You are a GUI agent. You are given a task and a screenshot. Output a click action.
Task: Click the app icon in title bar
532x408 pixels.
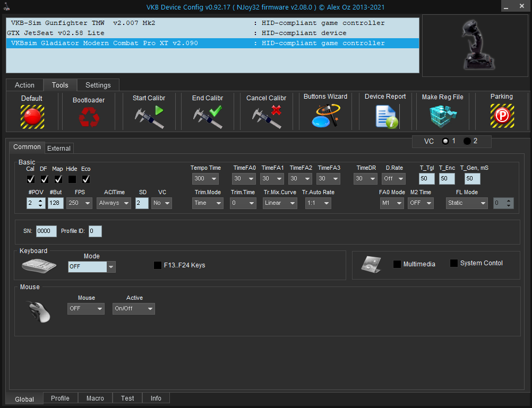6,6
